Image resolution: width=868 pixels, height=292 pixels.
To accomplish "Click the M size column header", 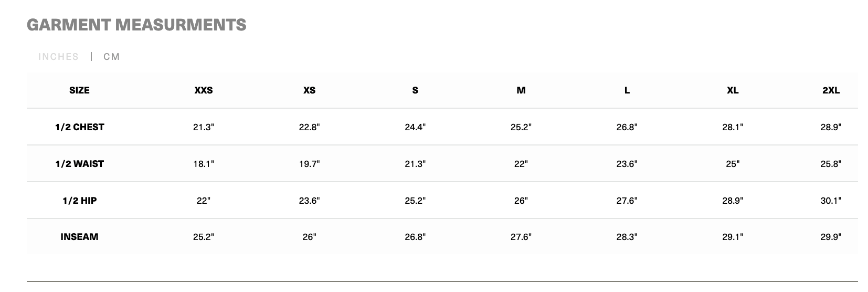I will pos(521,90).
